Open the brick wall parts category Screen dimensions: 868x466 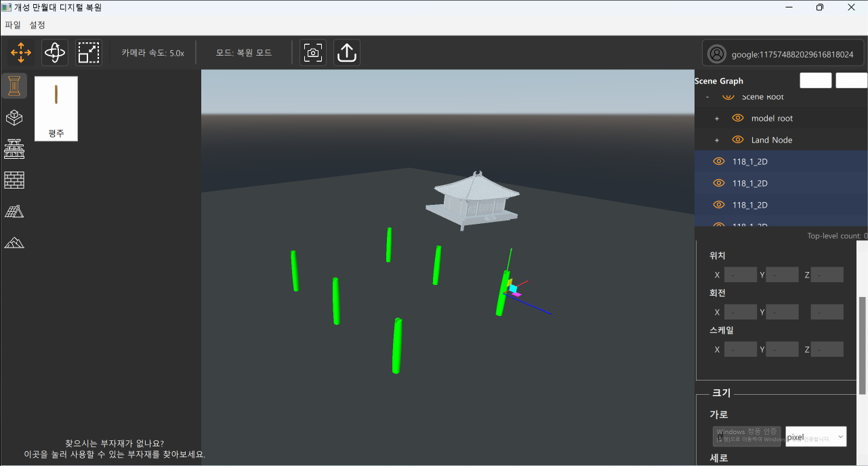[x=14, y=180]
